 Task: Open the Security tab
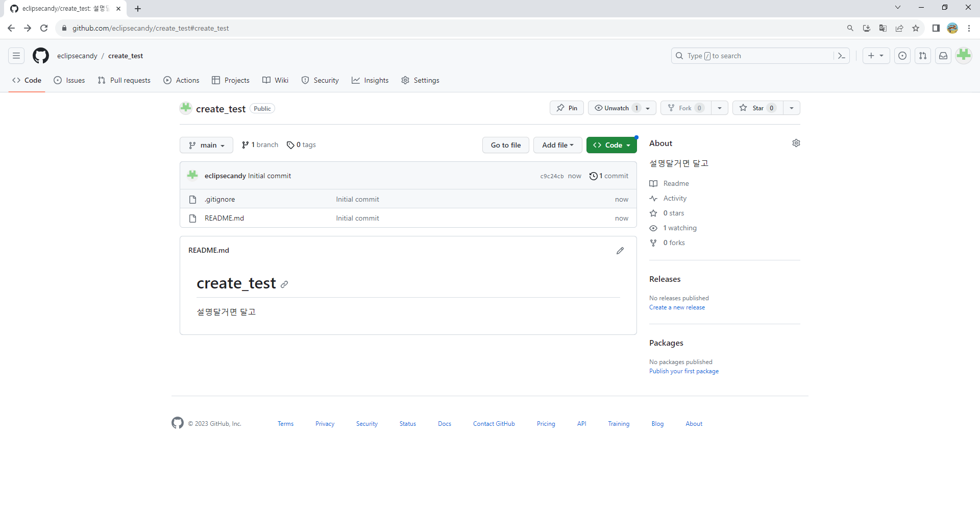320,80
